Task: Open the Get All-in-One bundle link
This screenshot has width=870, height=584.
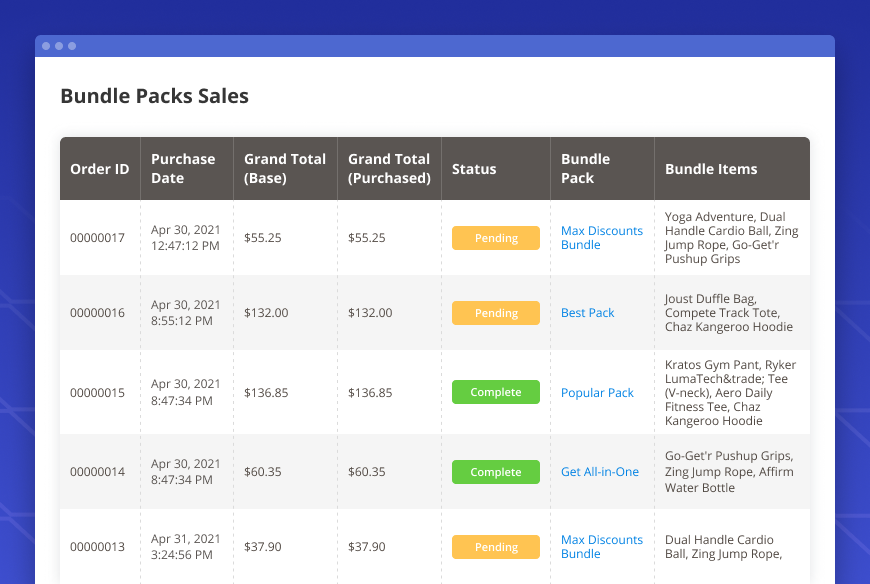Action: click(x=599, y=472)
